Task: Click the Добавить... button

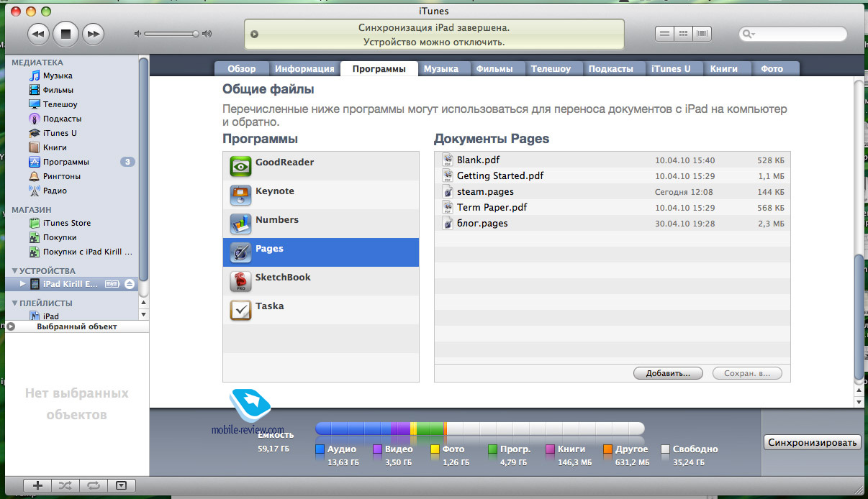Action: pos(668,374)
